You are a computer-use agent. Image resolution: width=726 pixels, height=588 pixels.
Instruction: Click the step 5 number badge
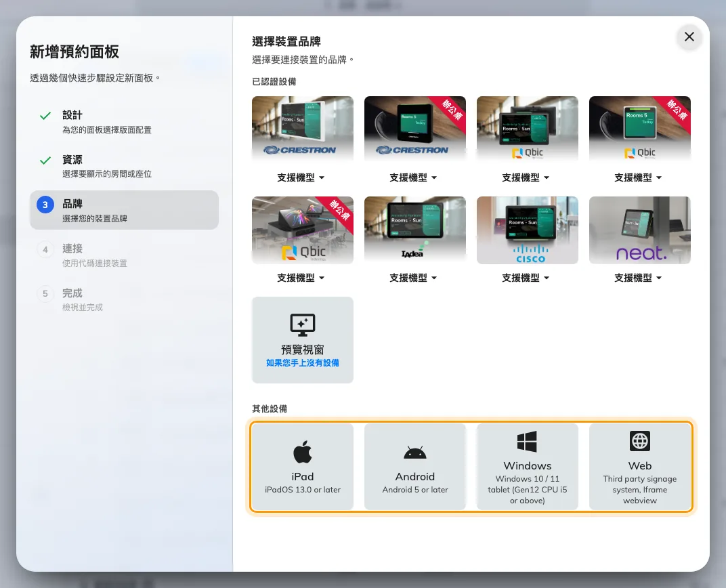pos(45,293)
